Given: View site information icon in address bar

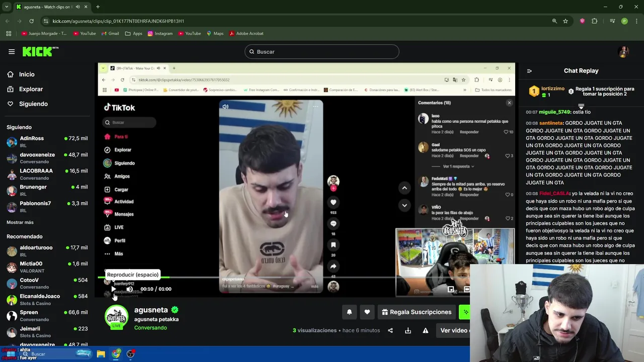Looking at the screenshot, I should (46, 21).
